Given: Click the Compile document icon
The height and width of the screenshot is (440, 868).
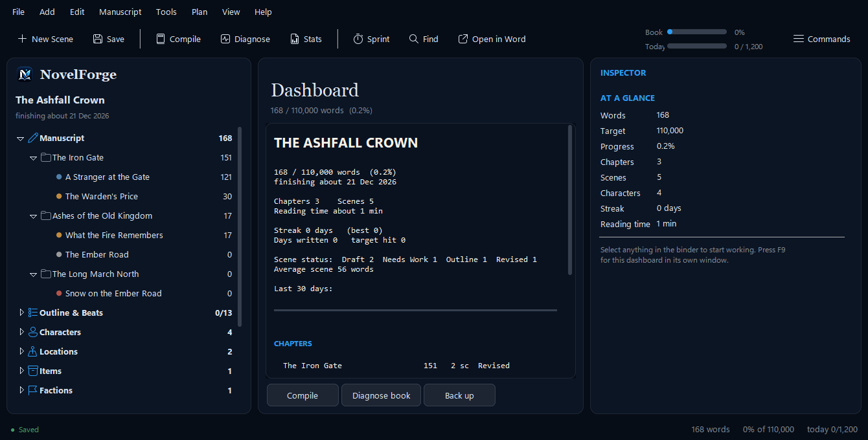Looking at the screenshot, I should coord(161,39).
